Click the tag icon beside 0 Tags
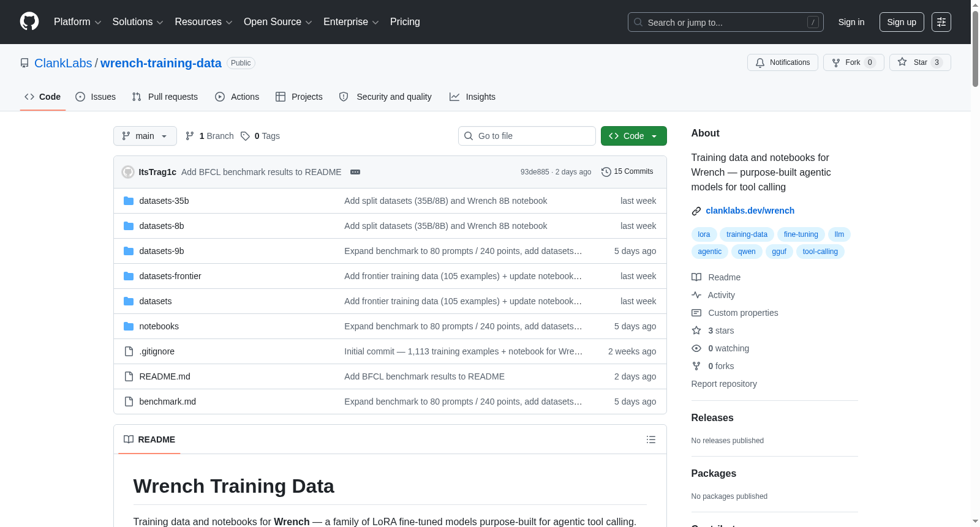This screenshot has height=527, width=980. (245, 136)
